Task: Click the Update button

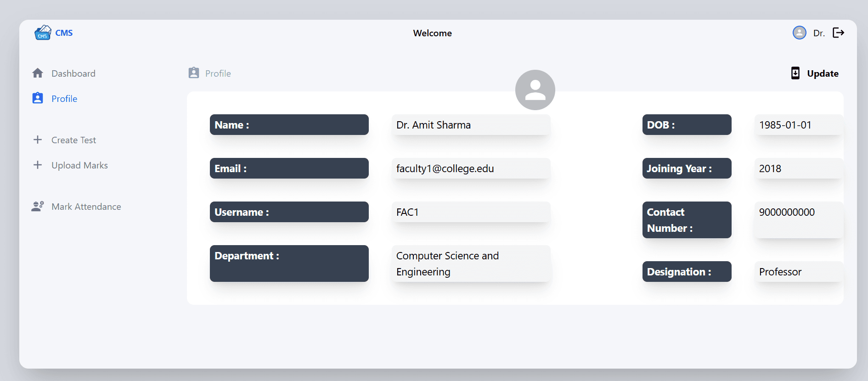Action: tap(815, 73)
